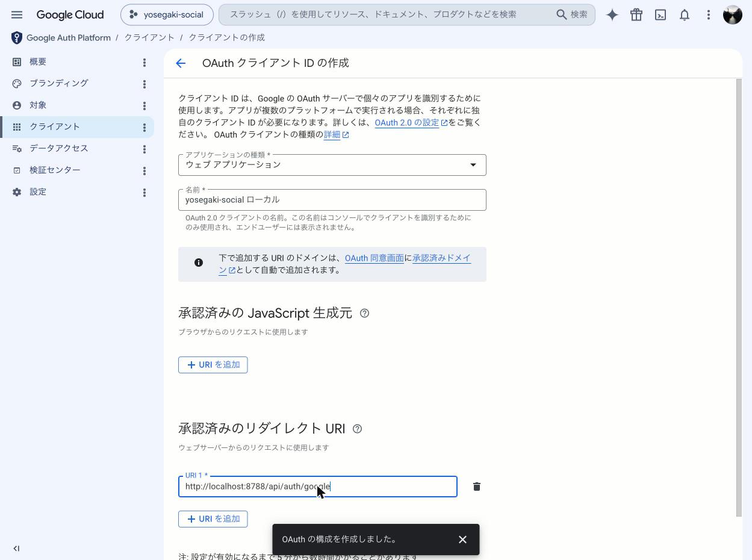Open 検証センター in the sidebar
752x560 pixels.
point(55,170)
